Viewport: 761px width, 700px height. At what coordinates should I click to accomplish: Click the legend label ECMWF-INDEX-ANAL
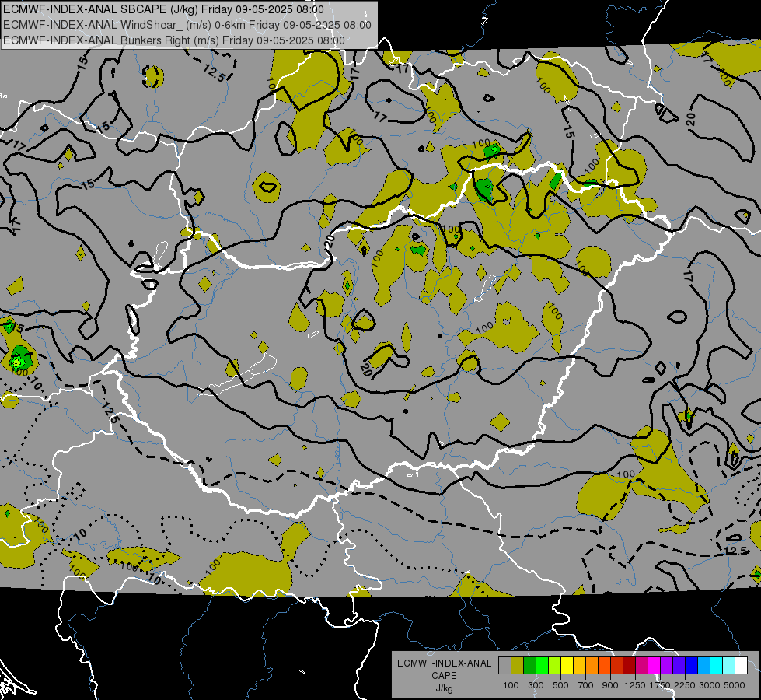pyautogui.click(x=444, y=663)
